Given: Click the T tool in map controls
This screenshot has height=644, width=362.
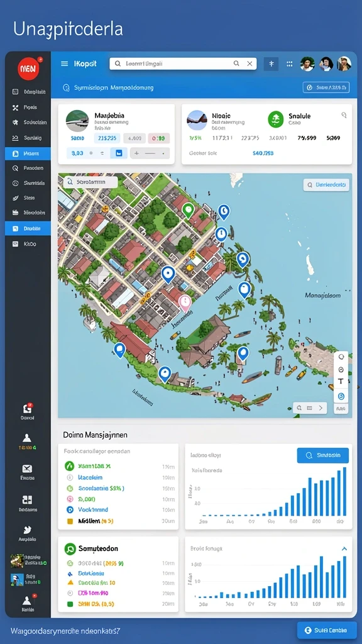Looking at the screenshot, I should click(x=341, y=382).
